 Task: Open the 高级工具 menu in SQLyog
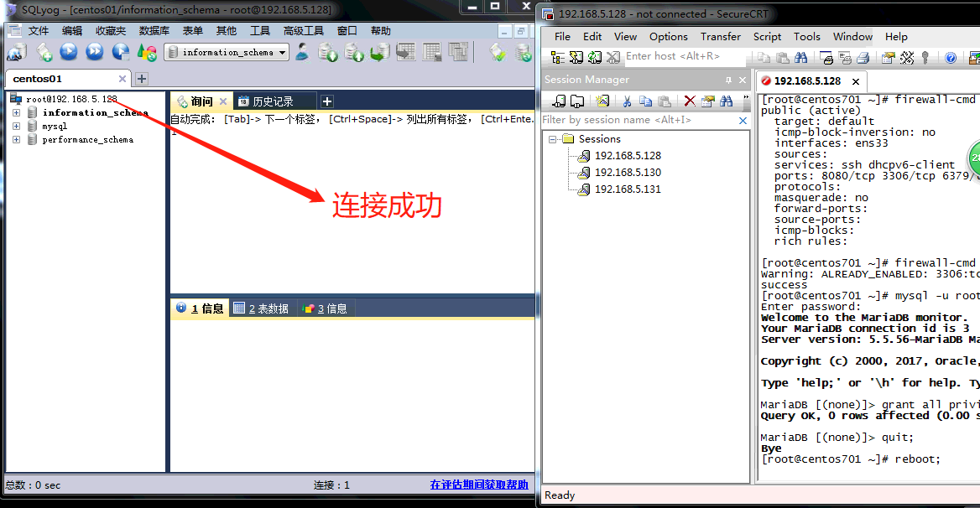click(303, 30)
